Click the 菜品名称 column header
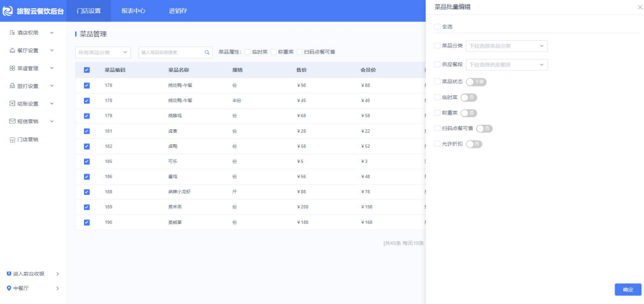 click(x=179, y=70)
